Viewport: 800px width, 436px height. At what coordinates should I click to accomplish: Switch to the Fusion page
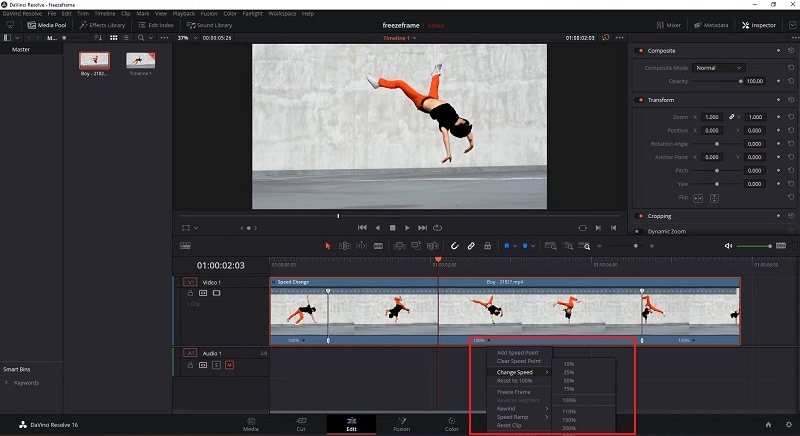click(400, 425)
